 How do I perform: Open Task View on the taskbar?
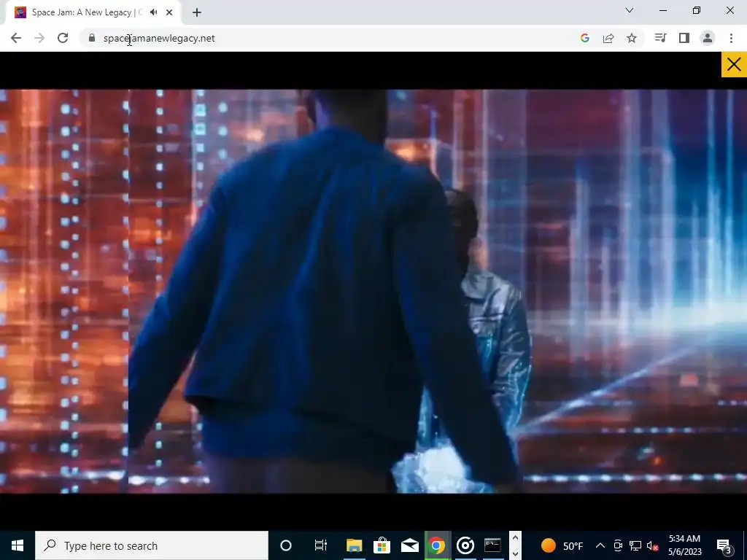coord(321,545)
